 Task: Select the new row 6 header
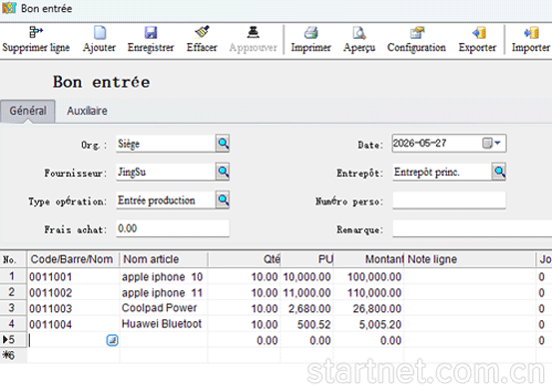13,355
